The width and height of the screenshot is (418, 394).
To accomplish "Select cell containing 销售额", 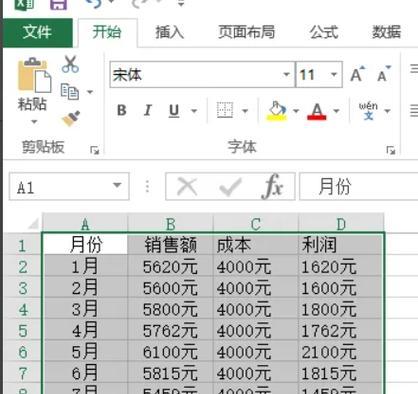I will (x=170, y=245).
